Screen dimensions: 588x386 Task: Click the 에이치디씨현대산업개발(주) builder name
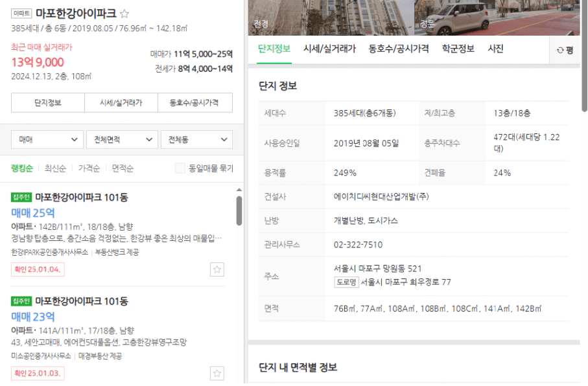381,196
